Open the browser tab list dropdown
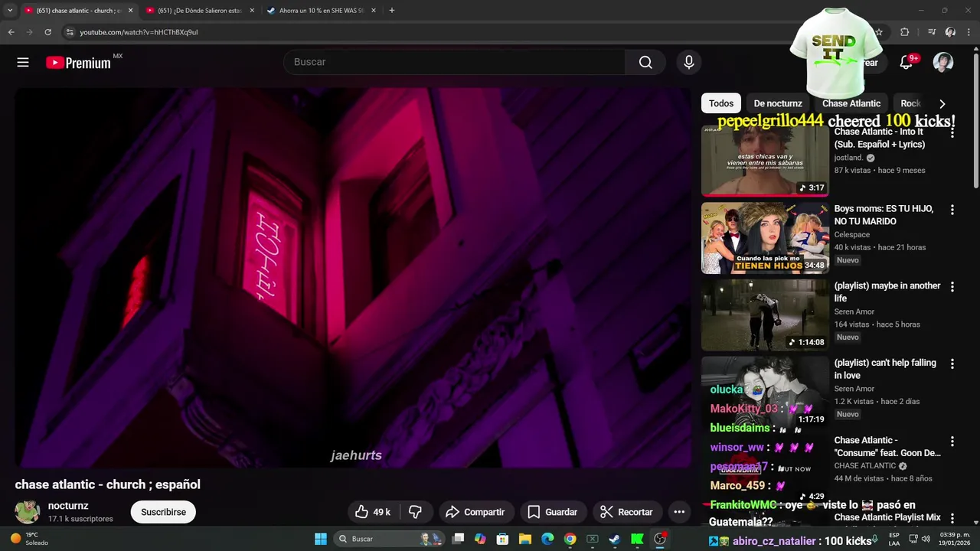The width and height of the screenshot is (980, 551). tap(10, 11)
